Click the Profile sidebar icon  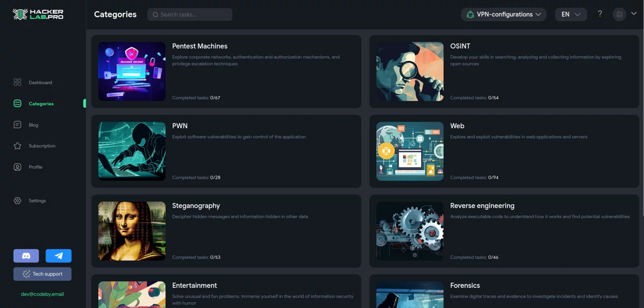click(x=17, y=167)
